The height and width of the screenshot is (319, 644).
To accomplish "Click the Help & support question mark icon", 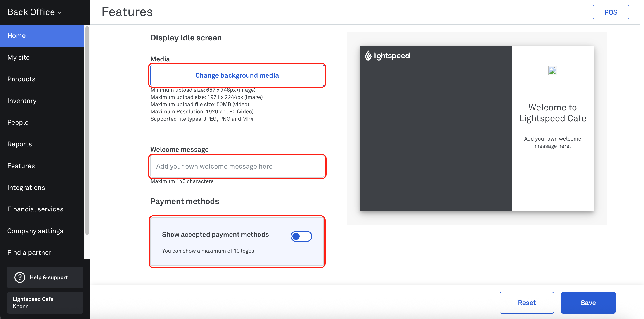I will pyautogui.click(x=20, y=277).
